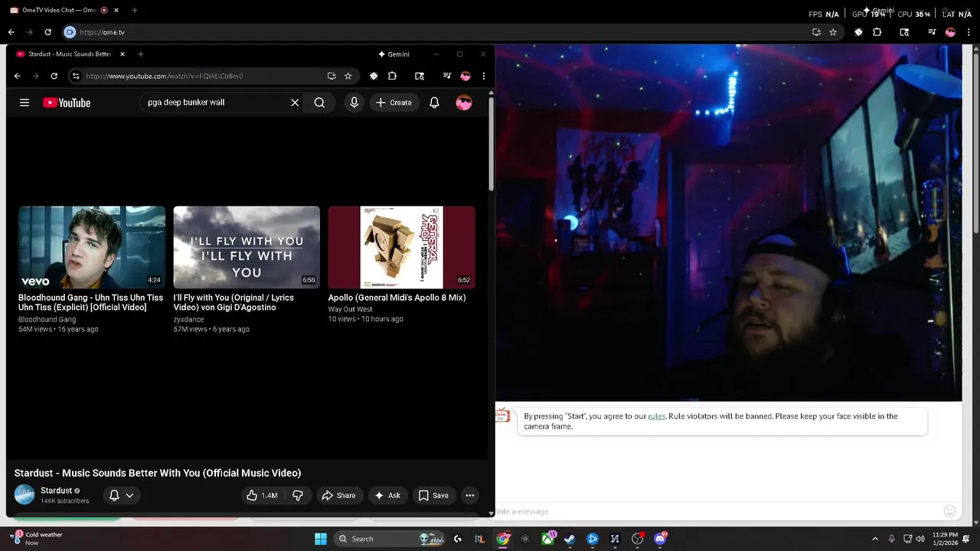This screenshot has height=551, width=980.
Task: Click the Ask button under video
Action: pyautogui.click(x=387, y=495)
